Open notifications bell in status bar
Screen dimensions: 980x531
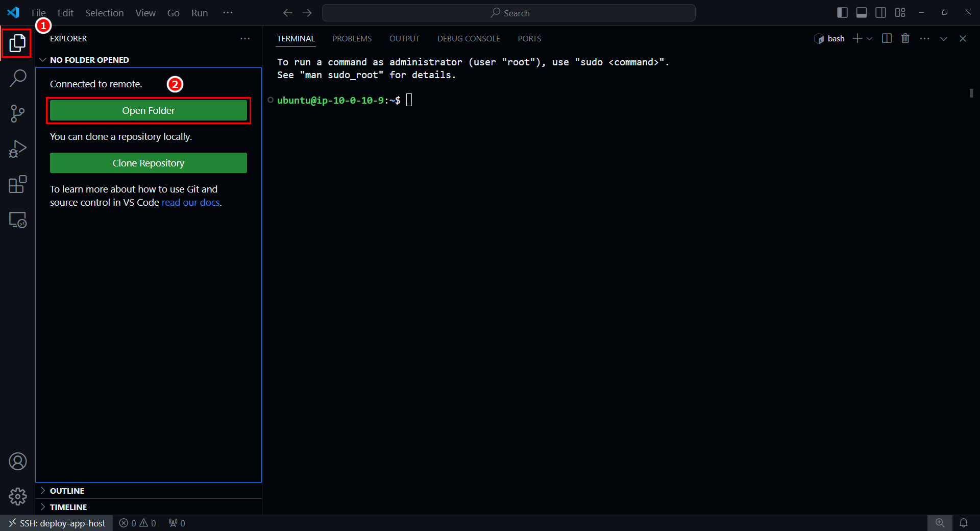[x=964, y=523]
